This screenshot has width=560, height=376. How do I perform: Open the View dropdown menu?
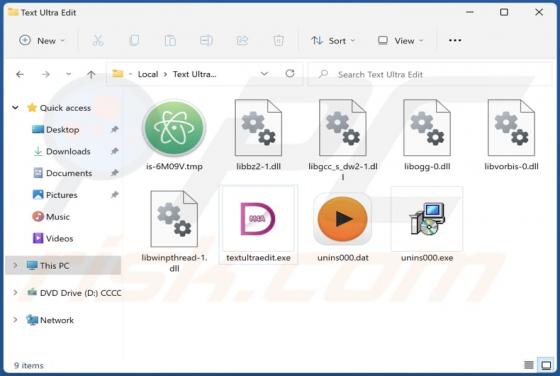pos(400,41)
